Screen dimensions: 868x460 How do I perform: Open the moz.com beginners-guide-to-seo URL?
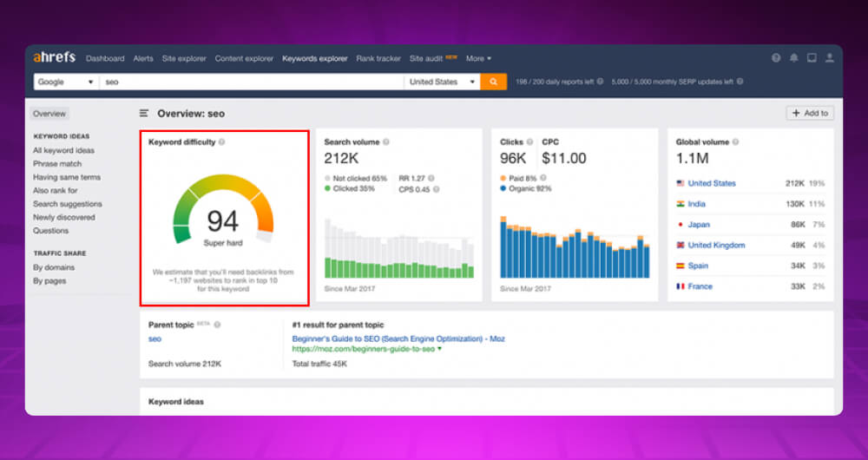tap(363, 349)
